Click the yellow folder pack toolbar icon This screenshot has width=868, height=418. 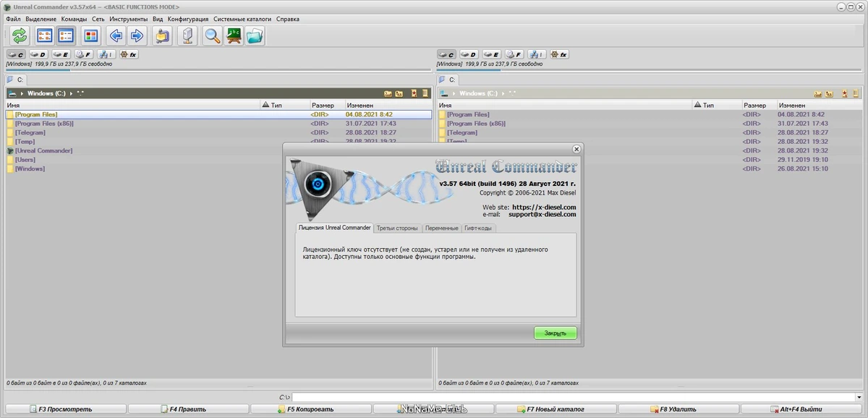click(x=162, y=35)
